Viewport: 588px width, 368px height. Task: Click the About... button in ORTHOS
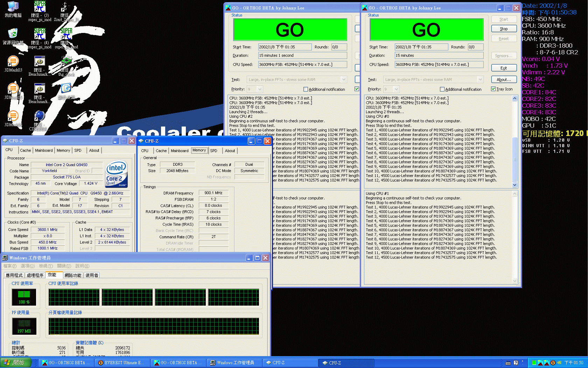(x=504, y=80)
